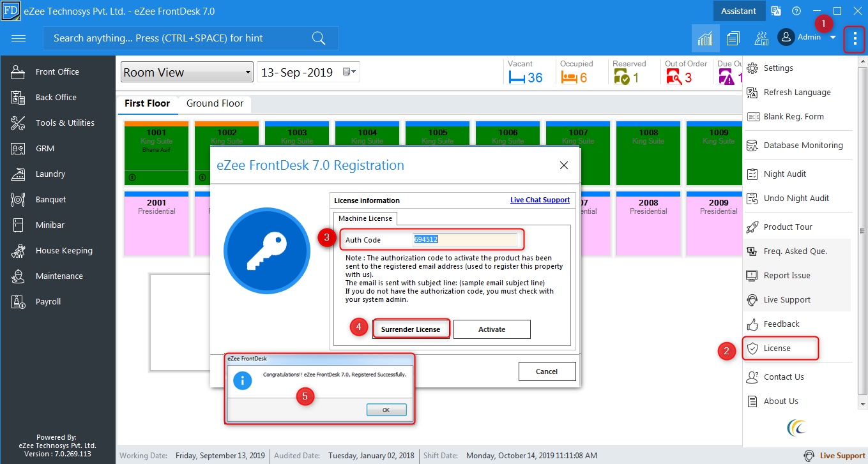Click the help question mark icon in title bar
Image resolution: width=868 pixels, height=464 pixels.
(796, 11)
